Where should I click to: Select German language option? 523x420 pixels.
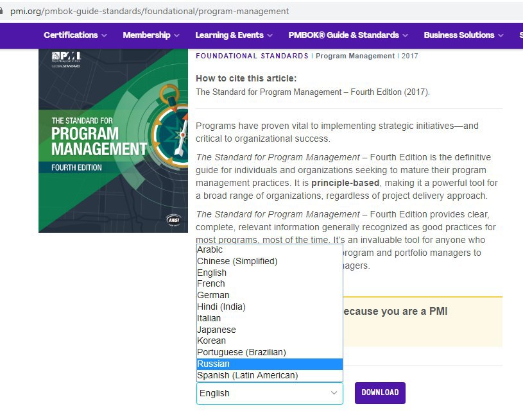(x=270, y=296)
